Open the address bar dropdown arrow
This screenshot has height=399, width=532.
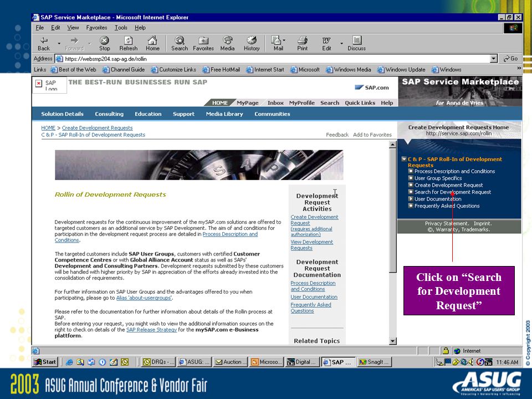pyautogui.click(x=494, y=59)
